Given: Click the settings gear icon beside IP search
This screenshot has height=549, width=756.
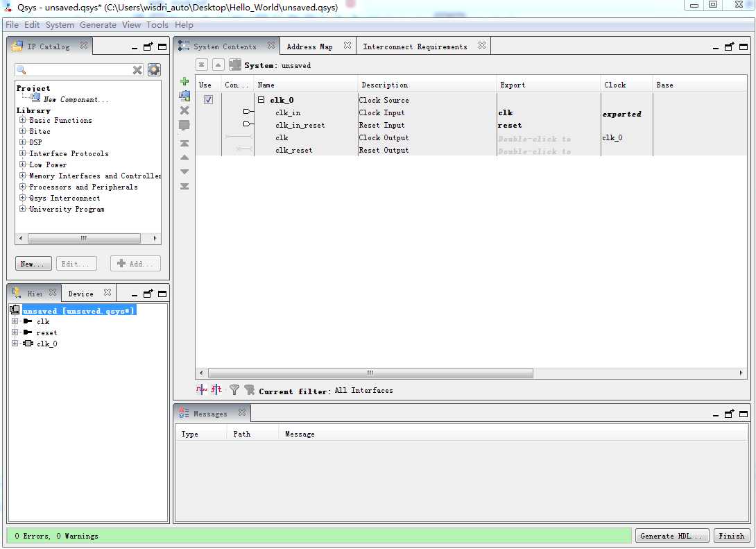Looking at the screenshot, I should 154,69.
